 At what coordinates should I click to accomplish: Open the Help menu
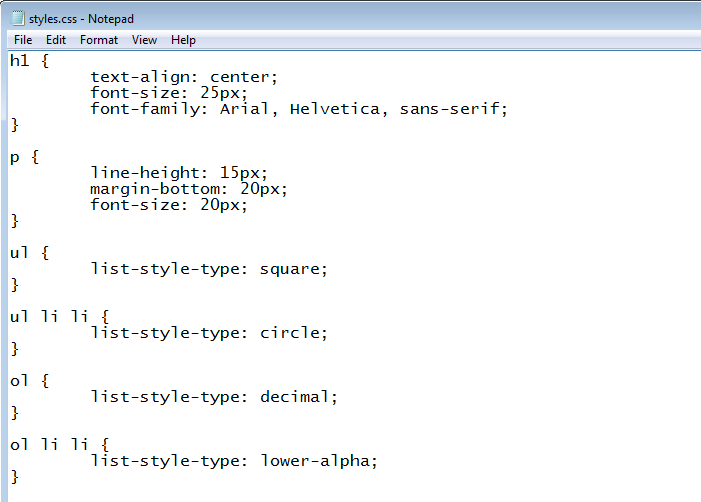point(183,40)
